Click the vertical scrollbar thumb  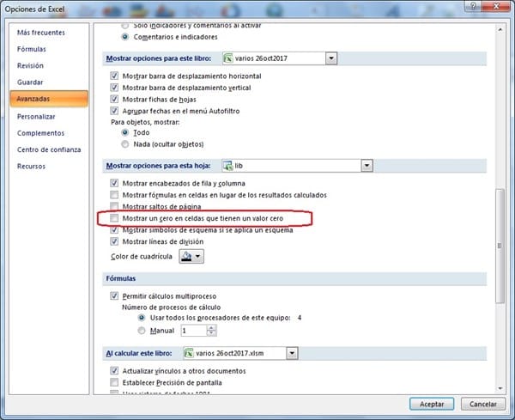pos(500,247)
